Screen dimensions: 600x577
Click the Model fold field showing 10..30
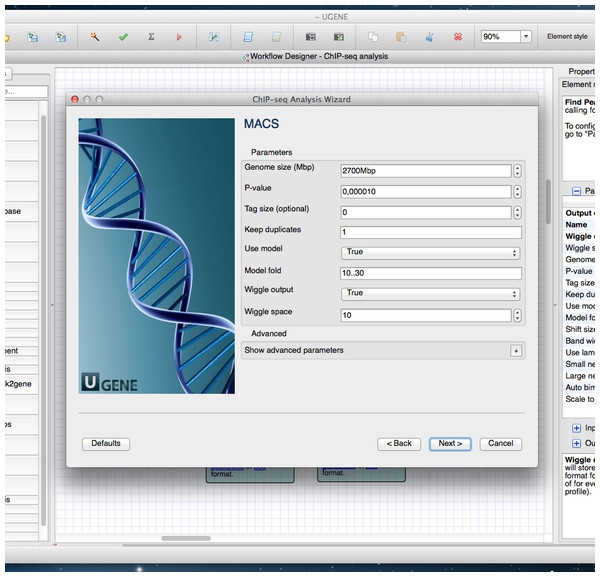point(431,273)
